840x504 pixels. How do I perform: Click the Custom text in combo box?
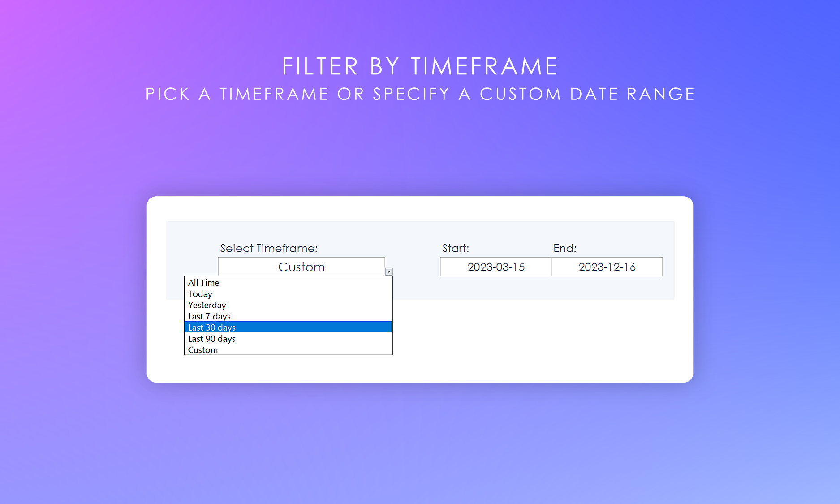[301, 267]
